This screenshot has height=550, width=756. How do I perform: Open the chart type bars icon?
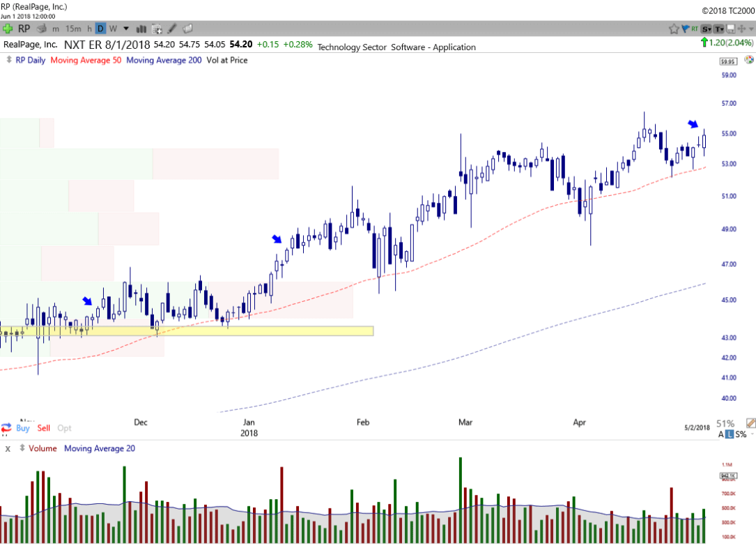coord(141,29)
